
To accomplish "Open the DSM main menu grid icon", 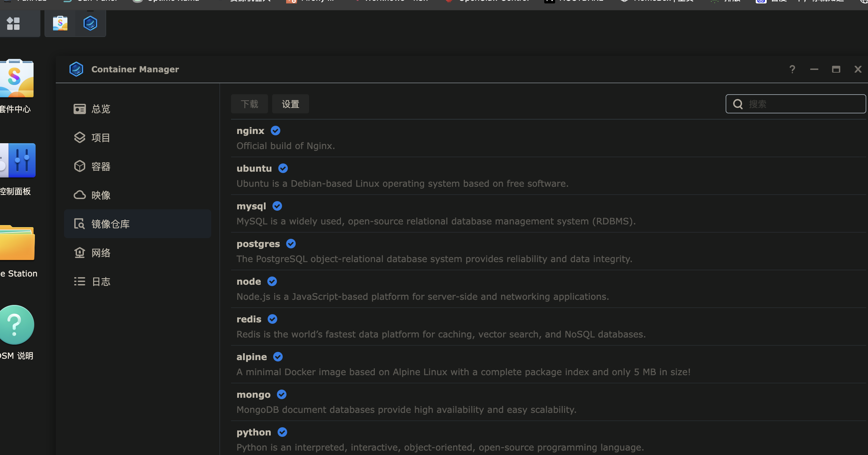I will click(x=13, y=23).
